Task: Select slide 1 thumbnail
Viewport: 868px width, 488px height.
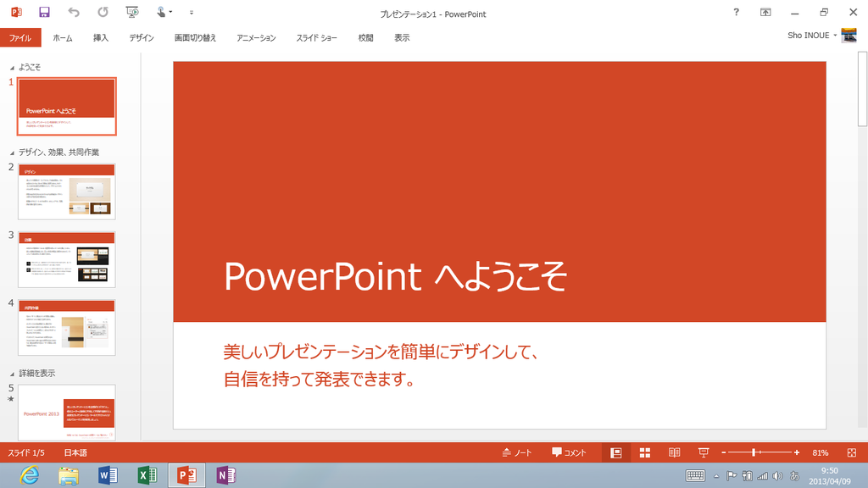Action: pyautogui.click(x=66, y=106)
